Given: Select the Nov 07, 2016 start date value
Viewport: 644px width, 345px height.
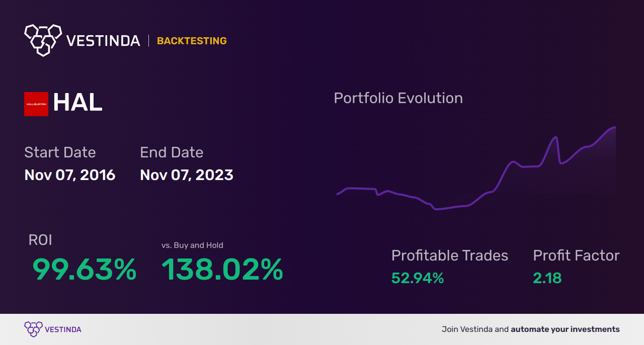Looking at the screenshot, I should point(70,175).
